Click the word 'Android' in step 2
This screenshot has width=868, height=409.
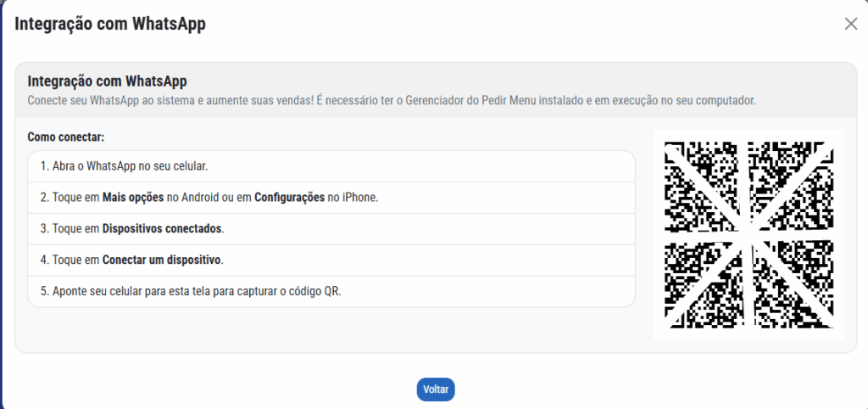click(198, 197)
